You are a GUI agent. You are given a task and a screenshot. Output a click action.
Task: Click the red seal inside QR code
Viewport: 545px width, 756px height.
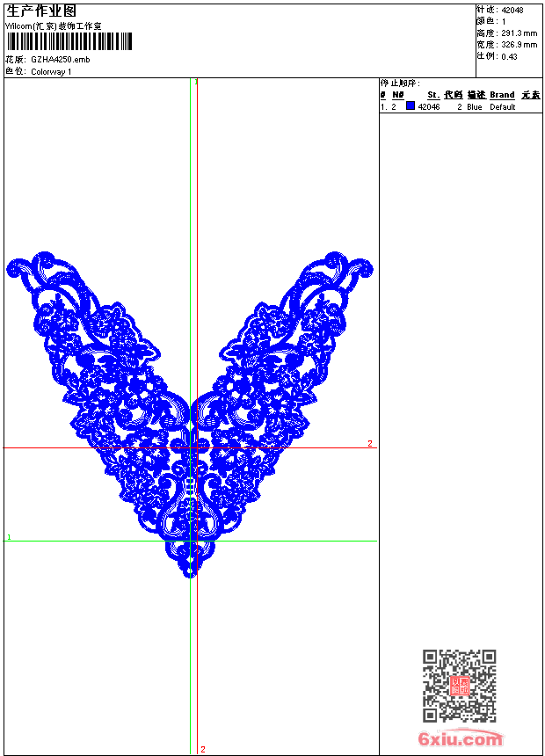coord(459,686)
